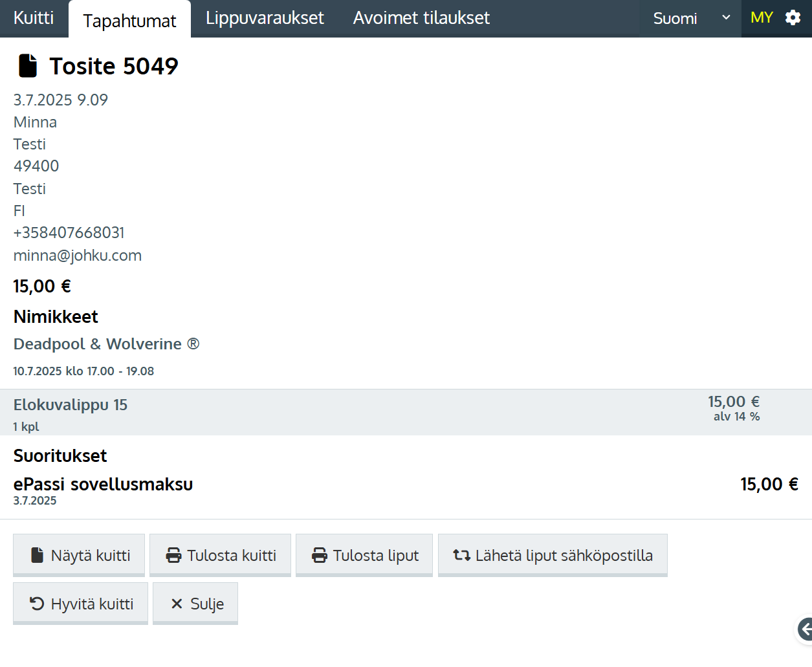
Task: Click the document icon beside Tosite 5049
Action: click(28, 65)
